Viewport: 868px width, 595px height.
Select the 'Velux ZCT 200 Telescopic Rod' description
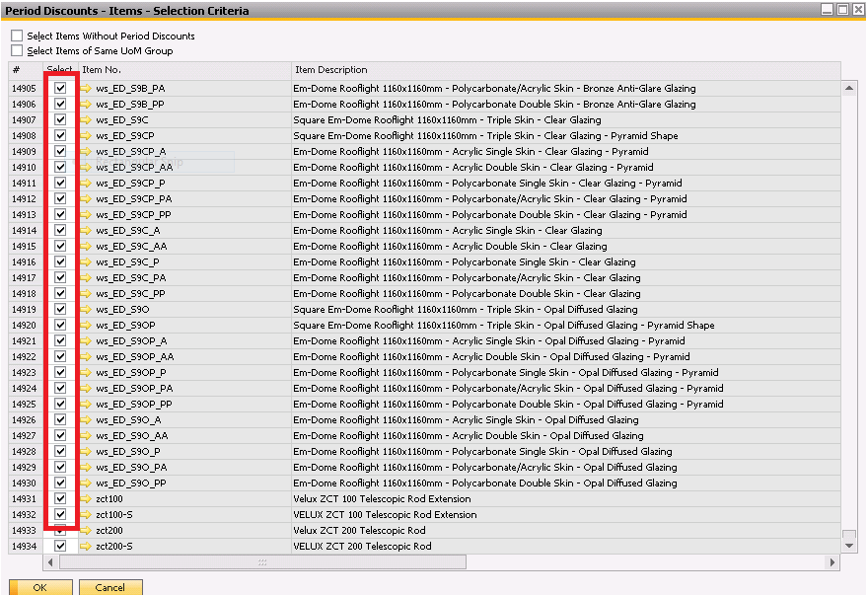tap(359, 530)
